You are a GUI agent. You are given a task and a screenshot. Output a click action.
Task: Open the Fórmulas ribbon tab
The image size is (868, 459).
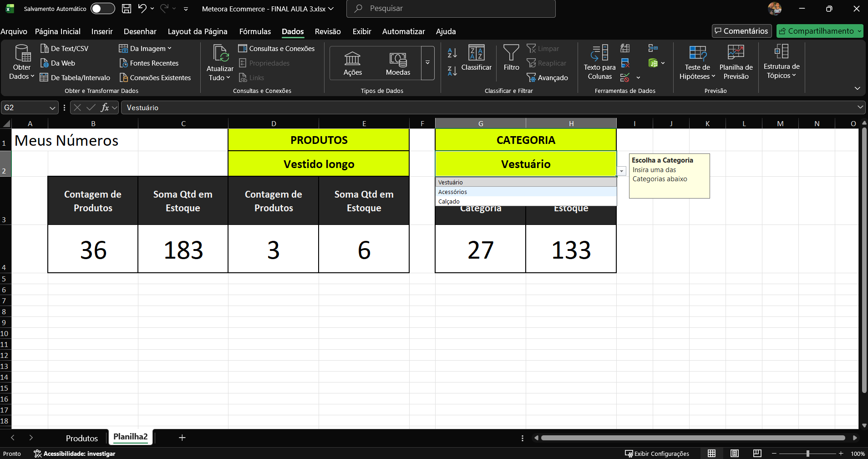point(255,31)
